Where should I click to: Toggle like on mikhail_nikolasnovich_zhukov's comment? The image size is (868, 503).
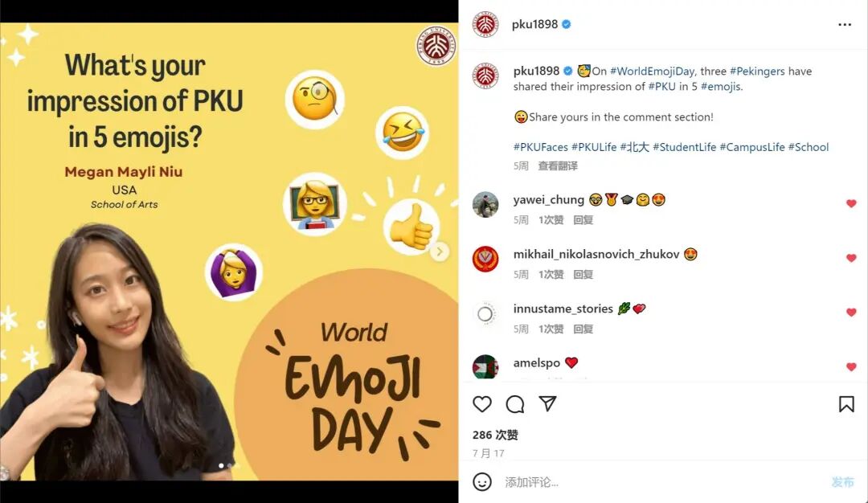[x=851, y=258]
